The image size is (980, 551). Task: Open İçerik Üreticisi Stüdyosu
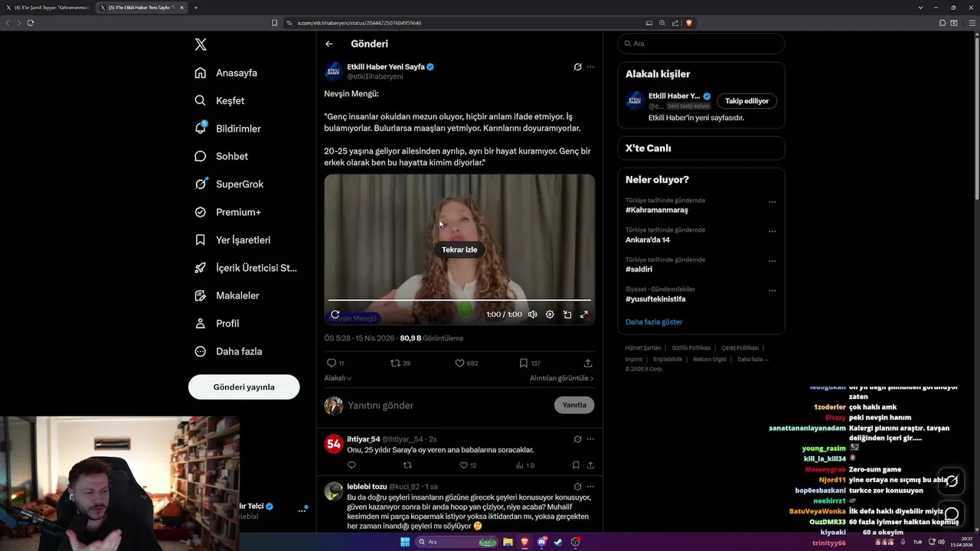[x=246, y=268]
